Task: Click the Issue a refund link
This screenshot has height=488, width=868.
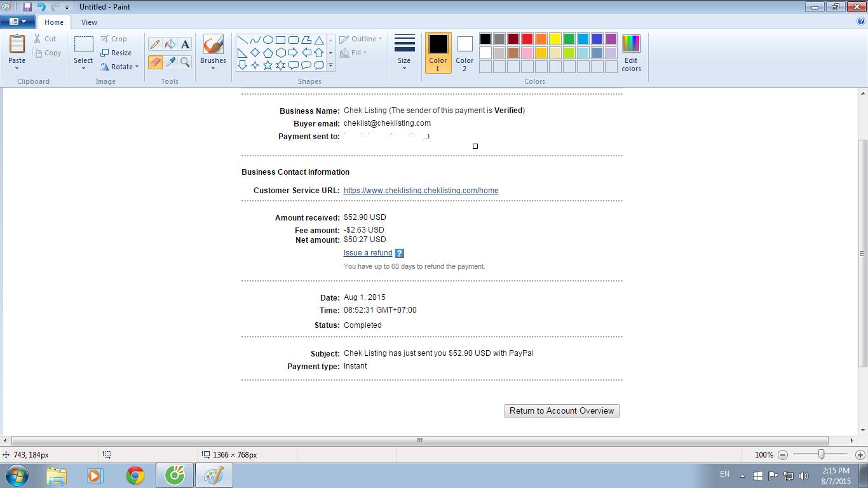Action: coord(368,253)
